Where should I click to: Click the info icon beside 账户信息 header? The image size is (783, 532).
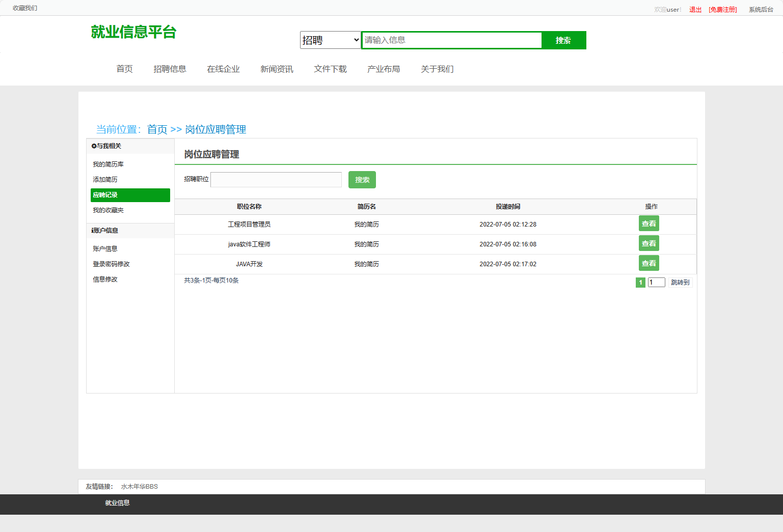(92, 230)
